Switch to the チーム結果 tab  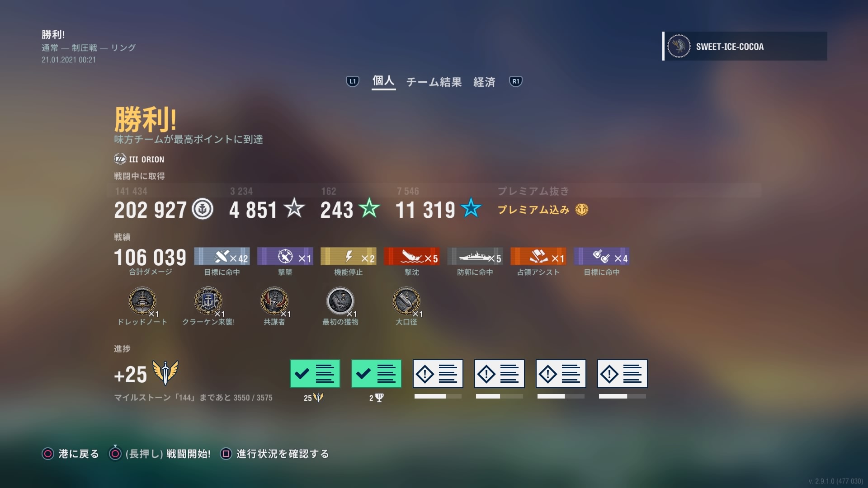434,82
